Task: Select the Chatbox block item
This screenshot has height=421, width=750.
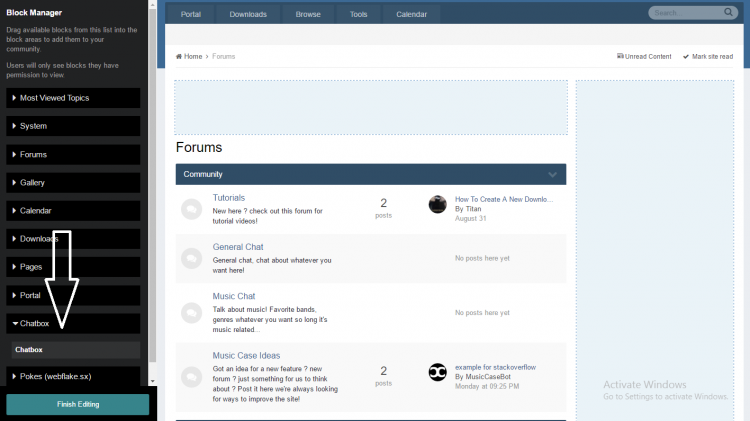Action: click(75, 350)
